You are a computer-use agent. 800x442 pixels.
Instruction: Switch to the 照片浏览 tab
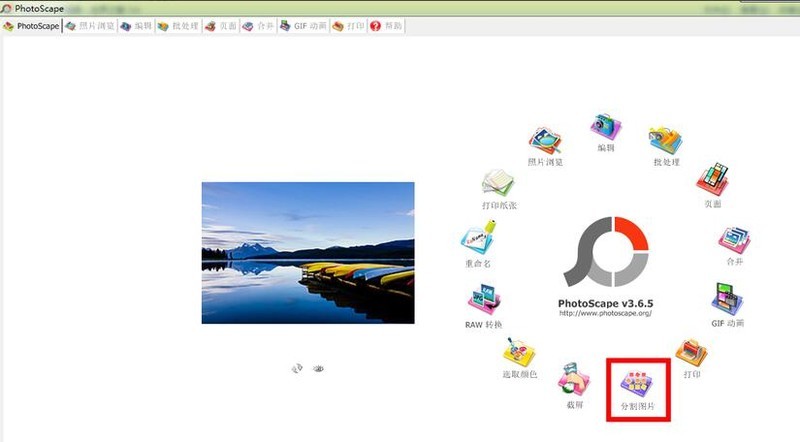click(x=90, y=26)
